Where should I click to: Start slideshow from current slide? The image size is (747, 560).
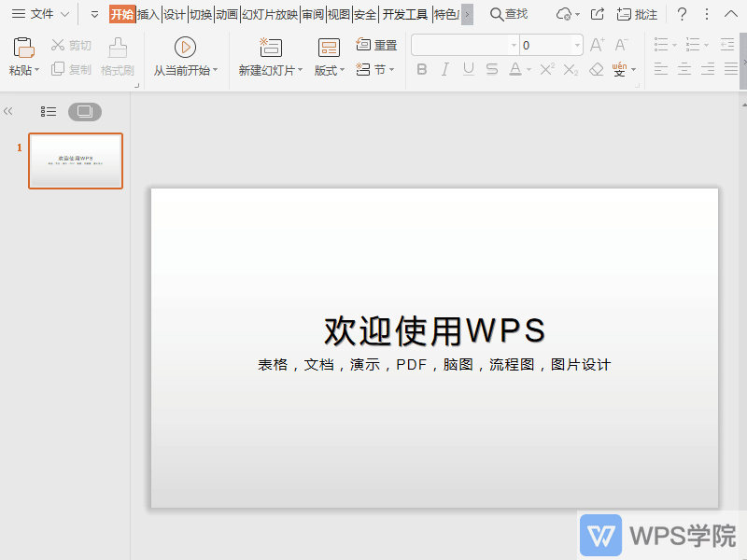coord(186,56)
